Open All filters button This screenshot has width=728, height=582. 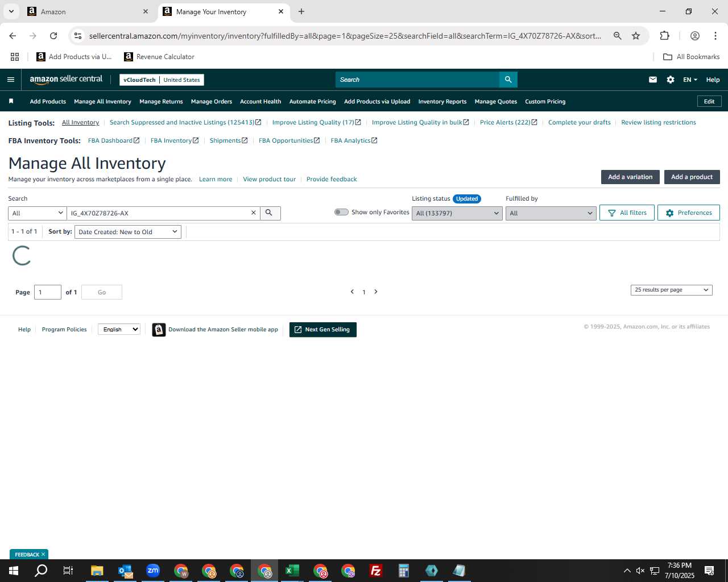pos(627,213)
